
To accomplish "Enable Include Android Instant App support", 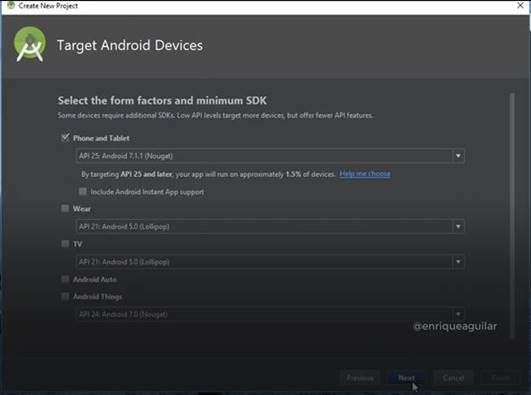I will [x=83, y=192].
